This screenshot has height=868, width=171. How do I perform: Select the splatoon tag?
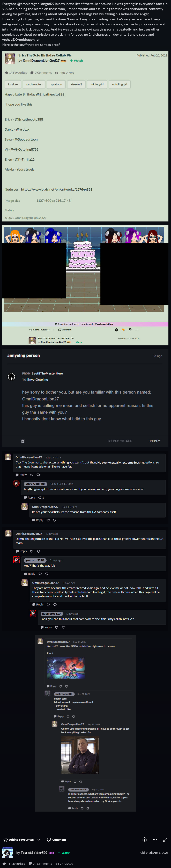pos(56,84)
